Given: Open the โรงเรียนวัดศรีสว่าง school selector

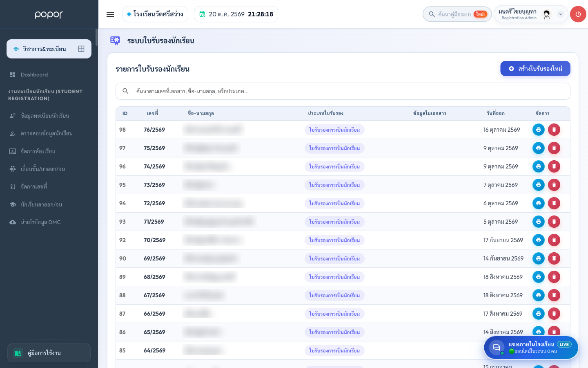Looking at the screenshot, I should [155, 14].
